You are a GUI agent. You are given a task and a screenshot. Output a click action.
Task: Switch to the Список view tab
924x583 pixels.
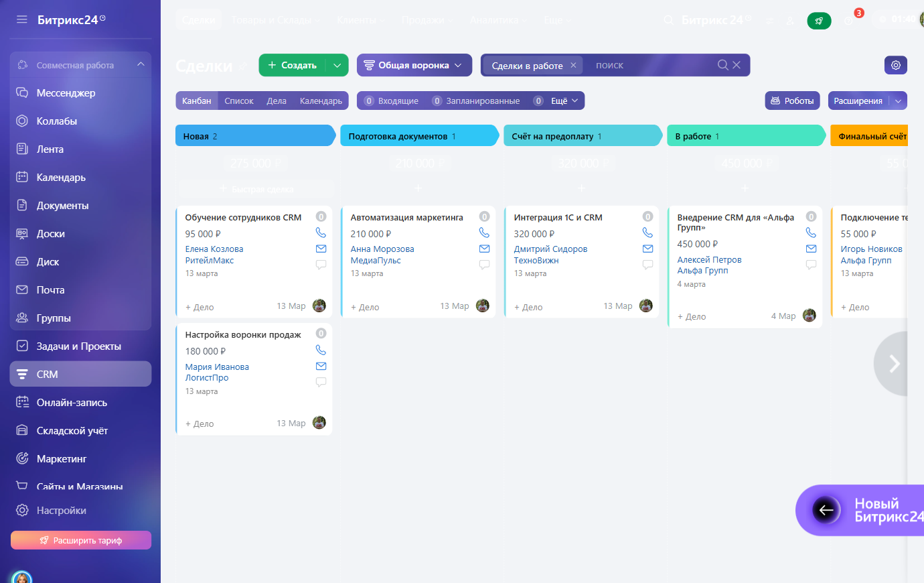point(239,101)
